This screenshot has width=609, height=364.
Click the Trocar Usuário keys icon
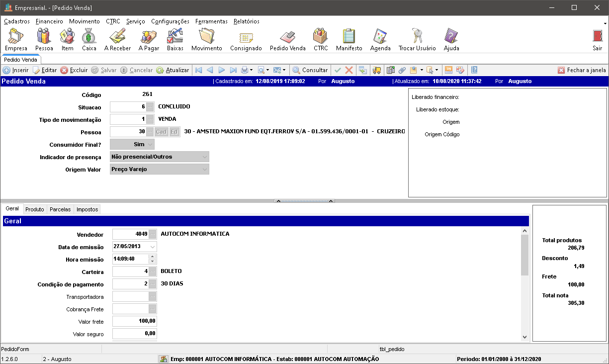(x=417, y=39)
